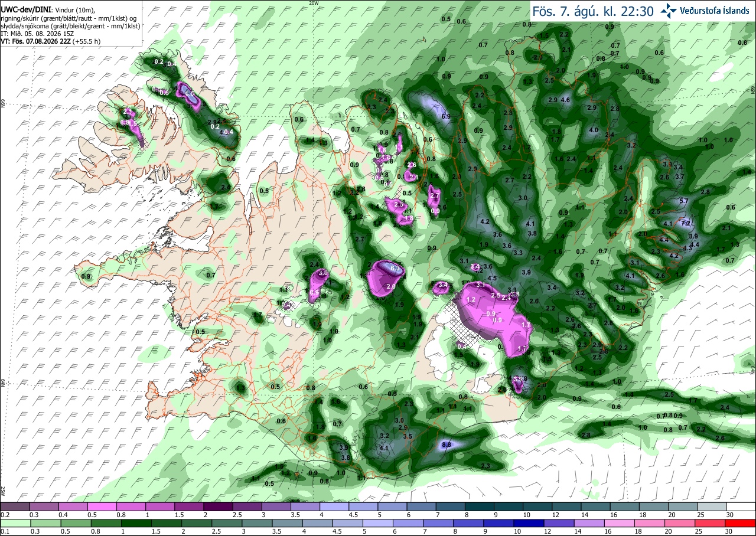Pick the snow legend swatch between 18 and 20

click(x=654, y=506)
